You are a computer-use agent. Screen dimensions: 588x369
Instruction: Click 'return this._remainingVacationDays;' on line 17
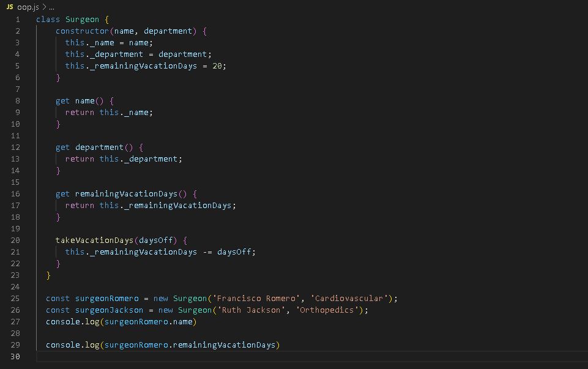pyautogui.click(x=151, y=206)
